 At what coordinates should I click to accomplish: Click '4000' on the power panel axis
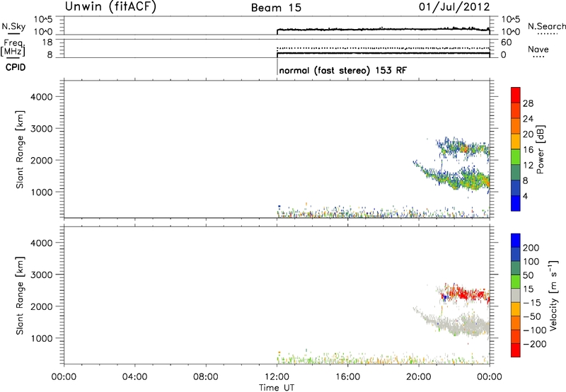tap(42, 97)
